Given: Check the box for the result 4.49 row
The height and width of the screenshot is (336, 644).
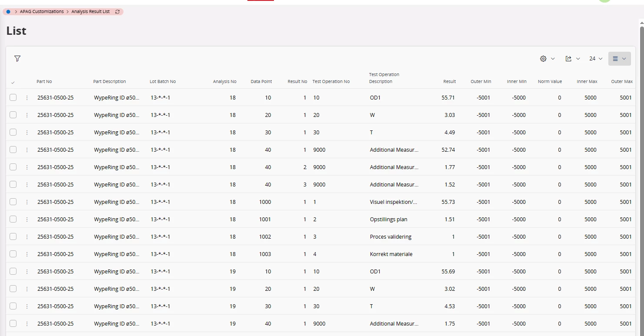Looking at the screenshot, I should 13,133.
